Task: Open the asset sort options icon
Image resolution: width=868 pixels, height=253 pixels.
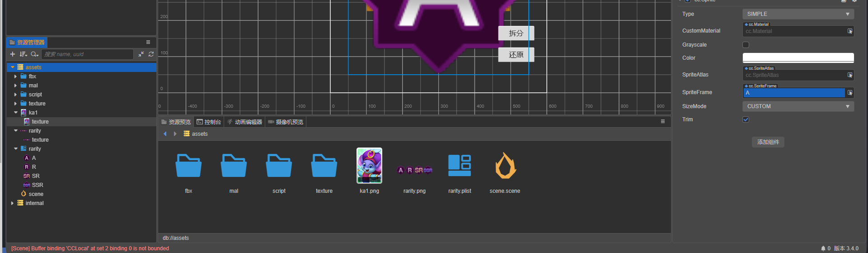Action: (23, 54)
